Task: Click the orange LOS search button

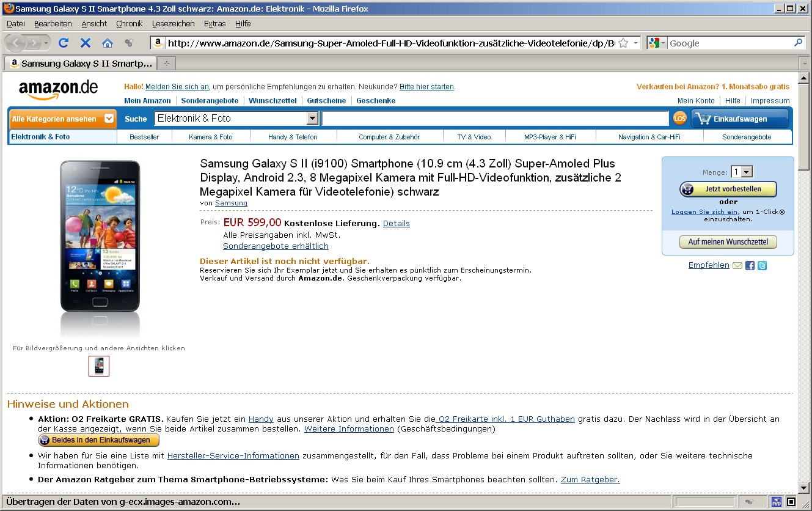Action: coord(680,119)
